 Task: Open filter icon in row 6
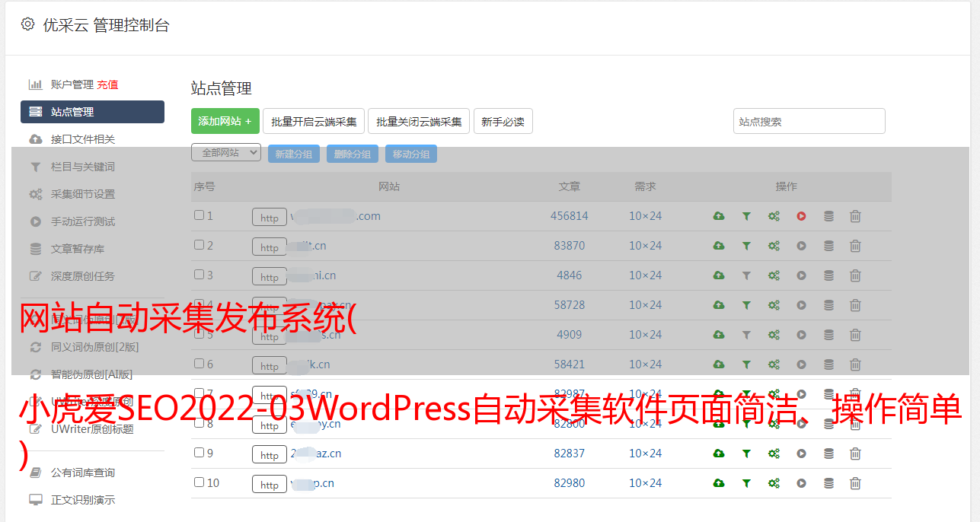(746, 364)
